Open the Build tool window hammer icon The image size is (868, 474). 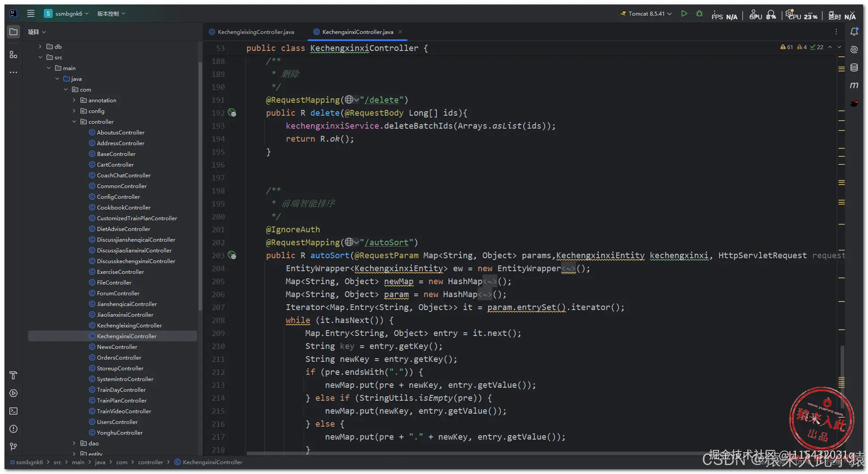coord(13,375)
